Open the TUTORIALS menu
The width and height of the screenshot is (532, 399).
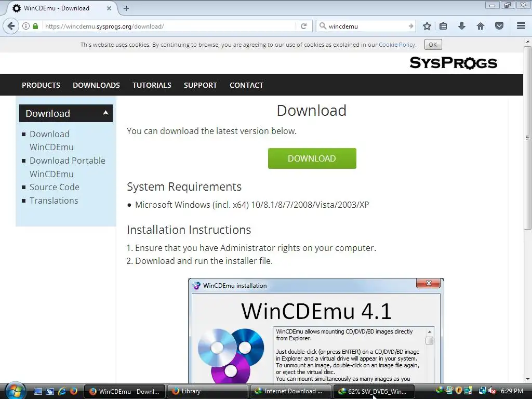[x=152, y=85]
